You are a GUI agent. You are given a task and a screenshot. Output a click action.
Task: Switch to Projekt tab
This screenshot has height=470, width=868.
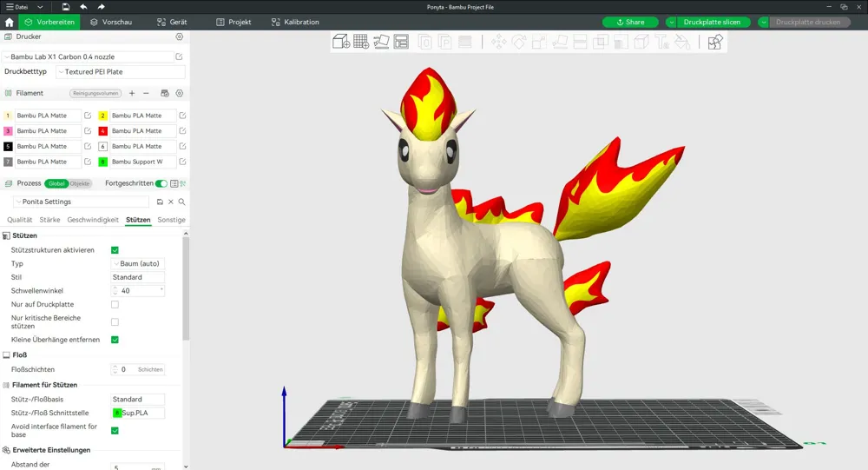233,23
